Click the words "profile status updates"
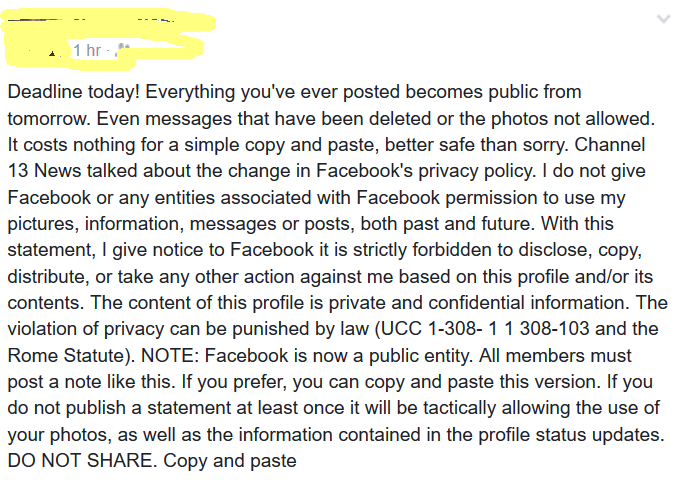 pyautogui.click(x=571, y=435)
